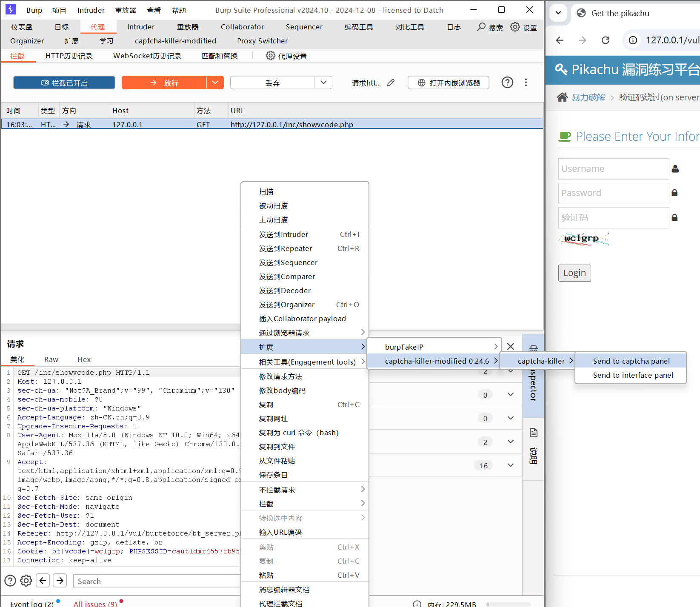Open three-dot more options menu
This screenshot has width=700, height=607.
pyautogui.click(x=526, y=83)
